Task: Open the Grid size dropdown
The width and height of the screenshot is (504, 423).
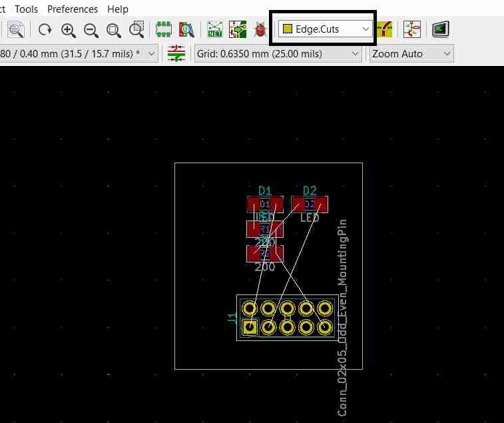Action: (278, 54)
